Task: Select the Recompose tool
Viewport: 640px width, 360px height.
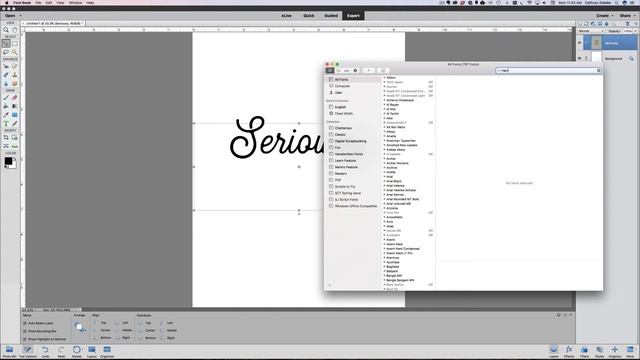Action: coord(15,138)
